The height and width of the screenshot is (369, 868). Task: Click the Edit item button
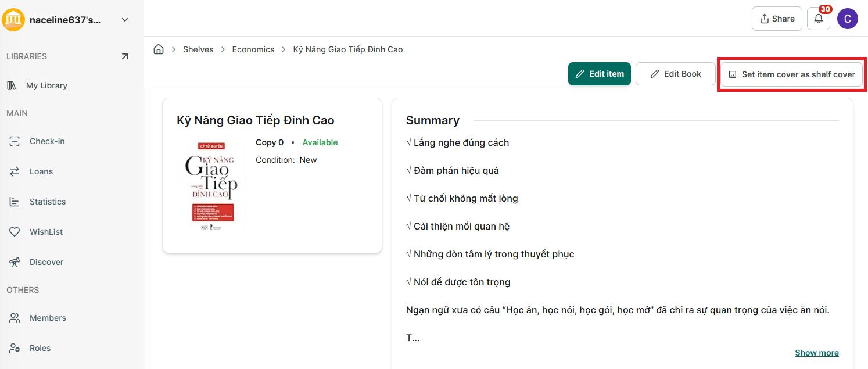600,74
